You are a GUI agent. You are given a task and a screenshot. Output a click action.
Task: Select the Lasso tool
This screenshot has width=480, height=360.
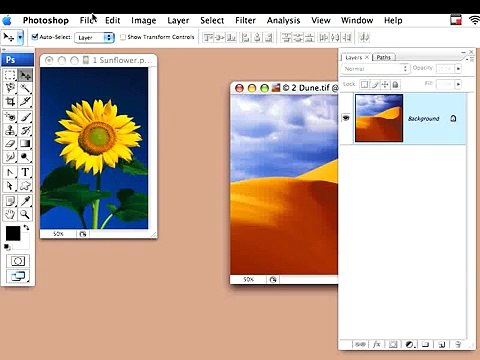[x=10, y=88]
